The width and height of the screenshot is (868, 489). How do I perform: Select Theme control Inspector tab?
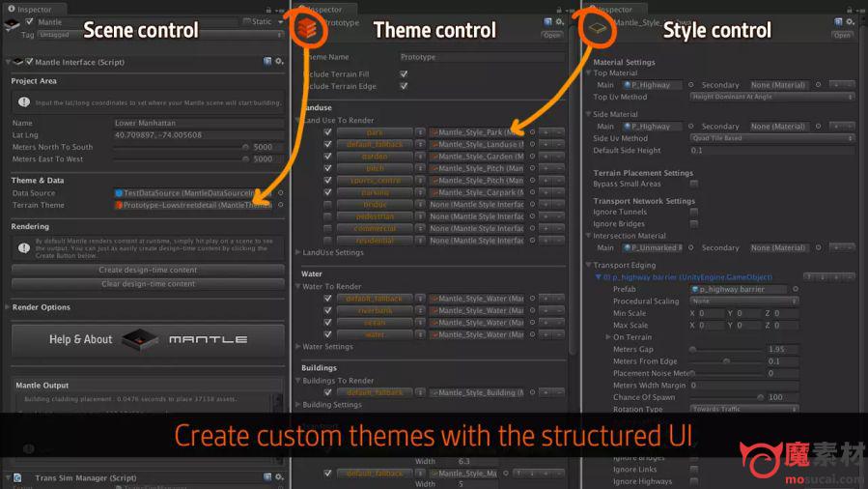click(327, 9)
